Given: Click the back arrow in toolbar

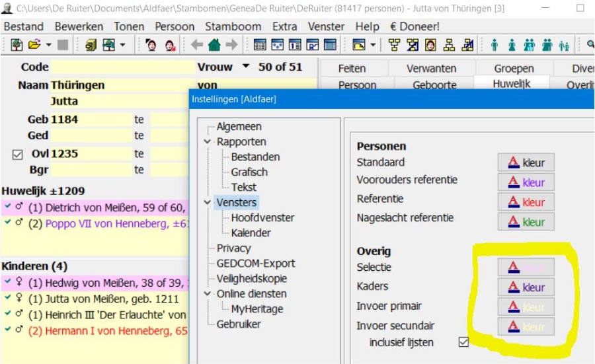Looking at the screenshot, I should point(197,45).
